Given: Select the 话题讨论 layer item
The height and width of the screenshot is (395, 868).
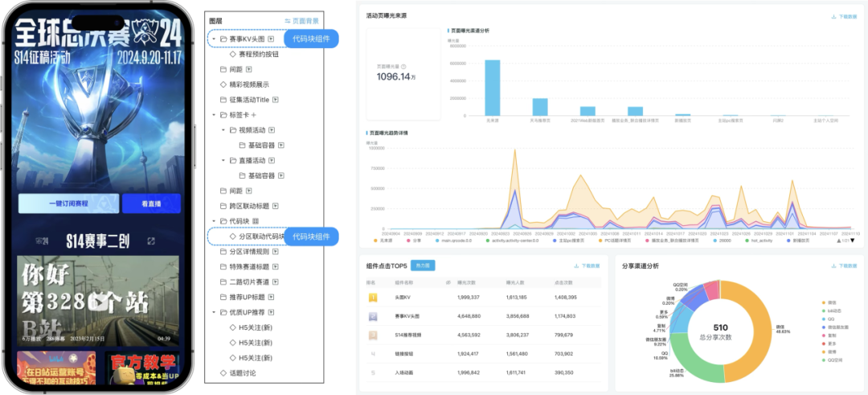Looking at the screenshot, I should [x=237, y=372].
